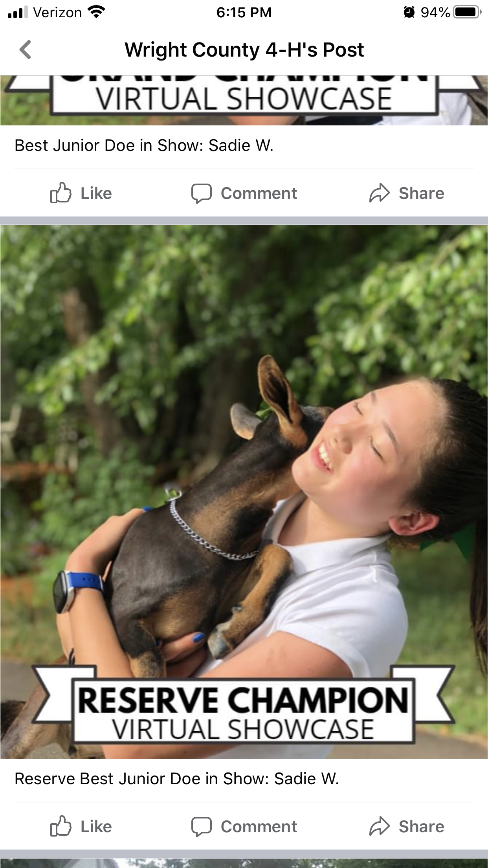Click the speech bubble icon under Best Junior Doe
The height and width of the screenshot is (868, 488).
pyautogui.click(x=202, y=193)
